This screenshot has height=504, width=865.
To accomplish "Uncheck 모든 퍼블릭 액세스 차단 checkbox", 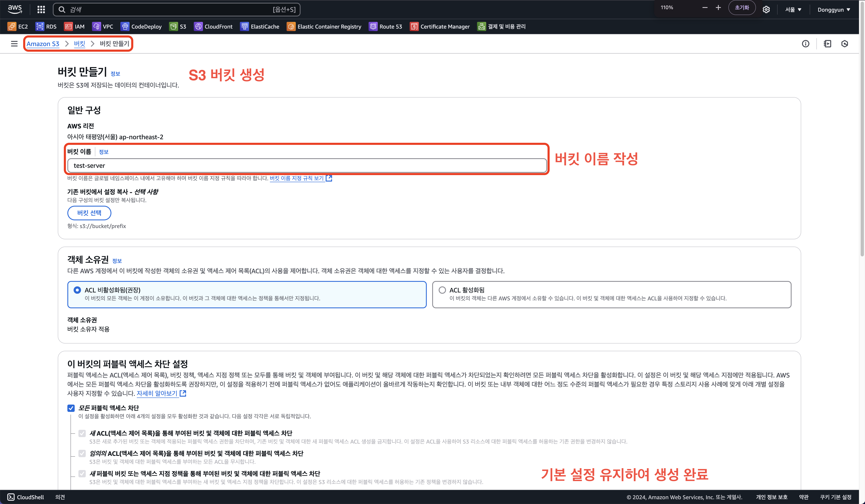I will point(71,408).
